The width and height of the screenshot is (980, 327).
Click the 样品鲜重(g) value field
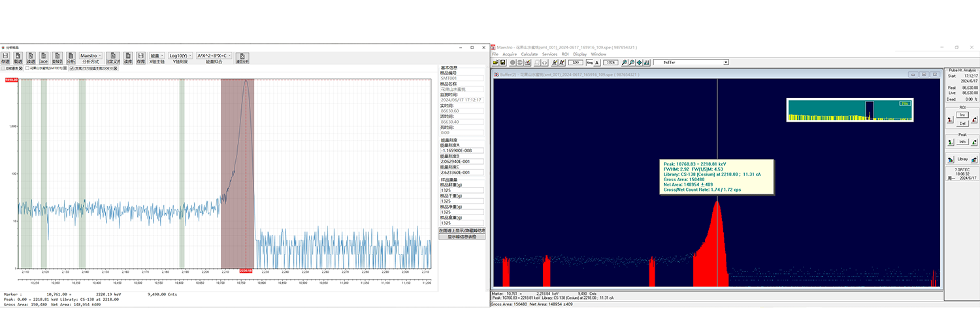pos(462,189)
